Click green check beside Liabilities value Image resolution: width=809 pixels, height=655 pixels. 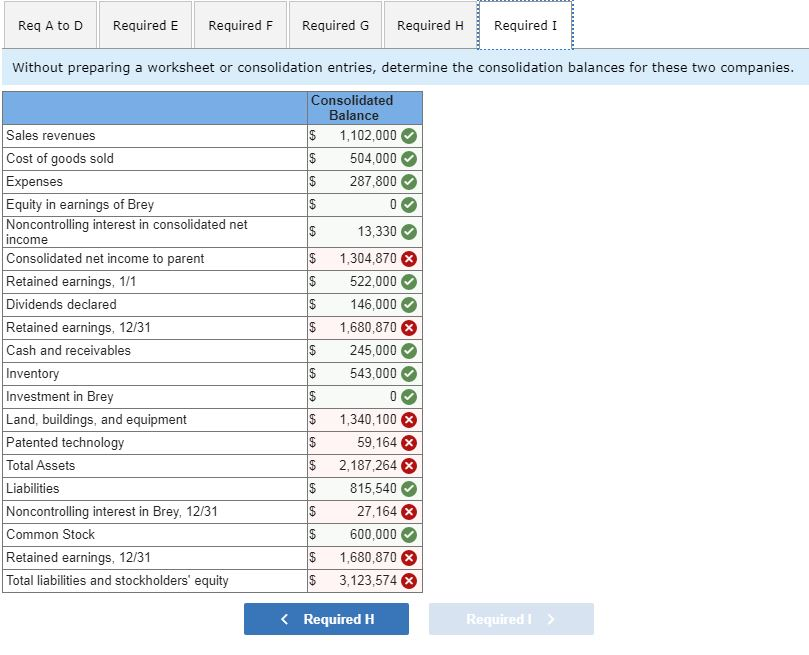(409, 489)
